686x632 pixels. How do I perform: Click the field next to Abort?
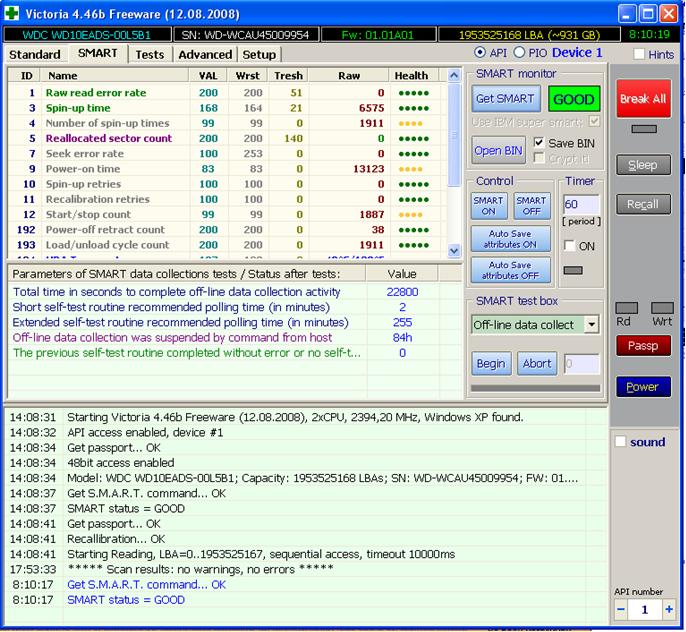581,364
